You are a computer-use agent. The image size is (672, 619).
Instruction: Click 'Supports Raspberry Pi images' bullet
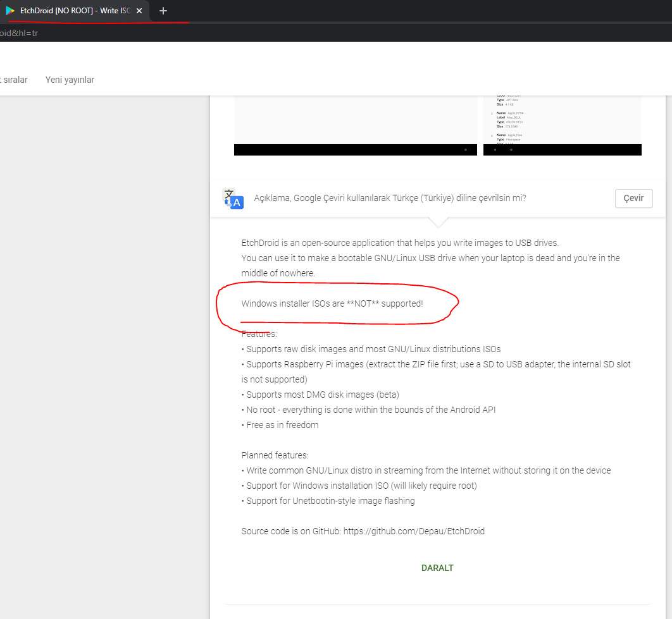click(x=436, y=371)
